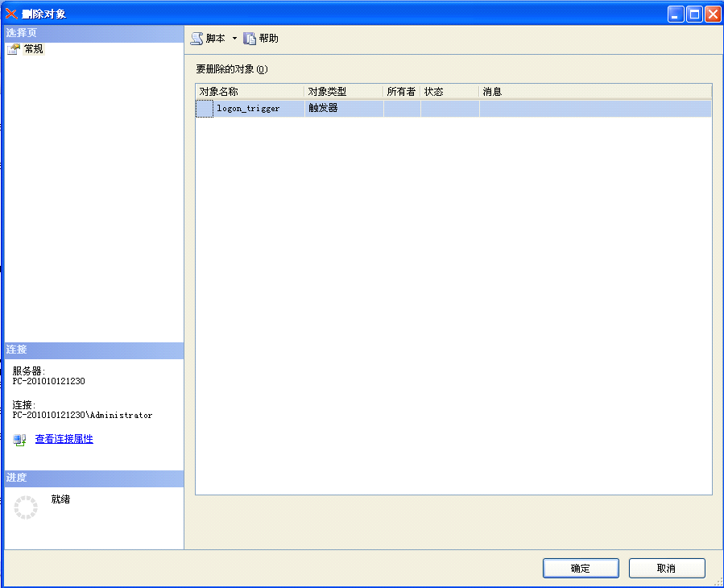Open the 查看连接属性 link
The height and width of the screenshot is (588, 724).
64,439
